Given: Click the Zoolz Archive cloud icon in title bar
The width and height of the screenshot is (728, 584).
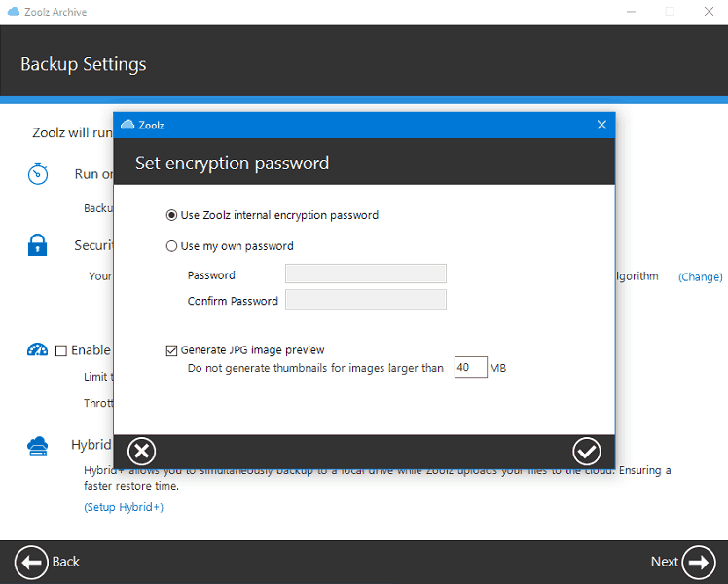Looking at the screenshot, I should tap(14, 12).
